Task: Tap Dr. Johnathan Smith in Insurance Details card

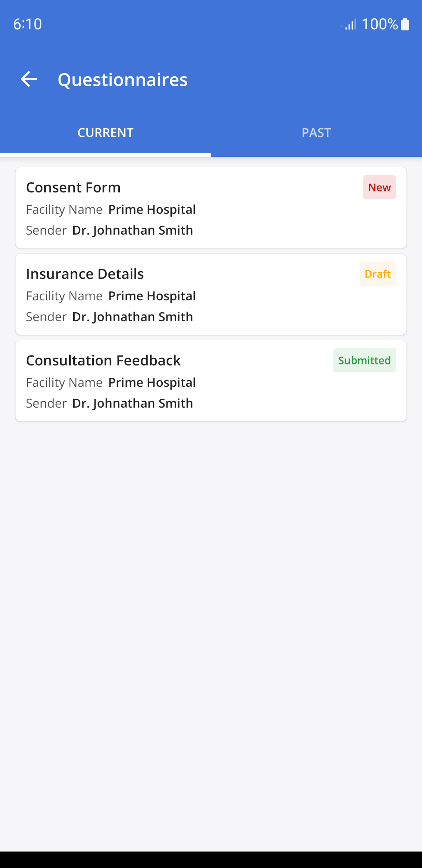Action: point(133,317)
